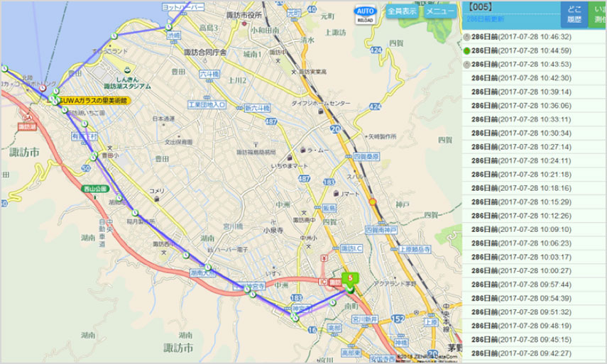The width and height of the screenshot is (607, 364).
Task: Select history entry 2017-07-28 10:27:14
Action: click(534, 147)
